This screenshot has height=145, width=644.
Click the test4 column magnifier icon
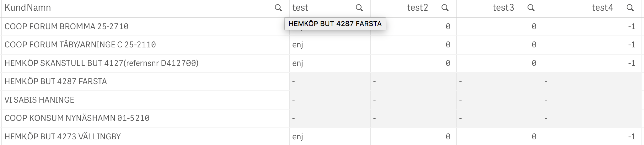(x=630, y=8)
